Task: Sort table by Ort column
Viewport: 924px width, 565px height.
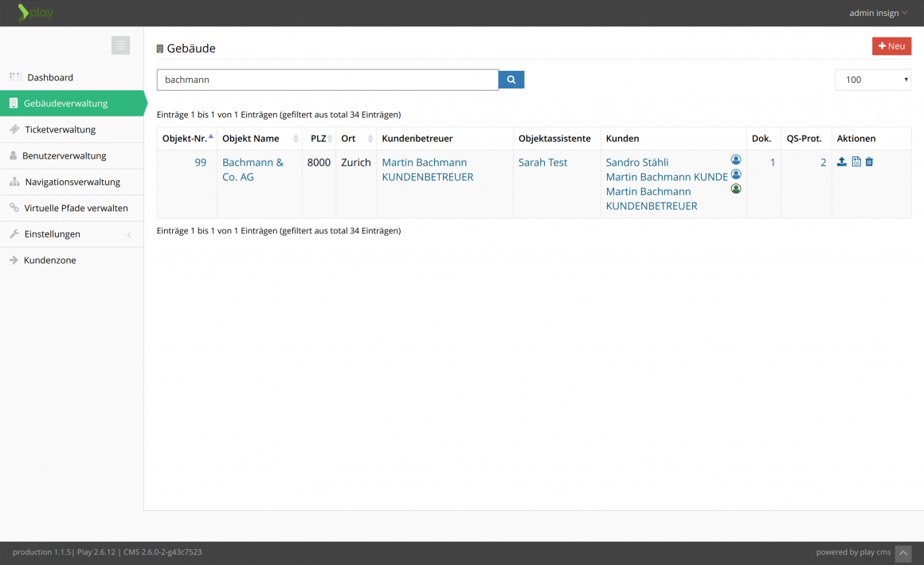Action: coord(356,139)
